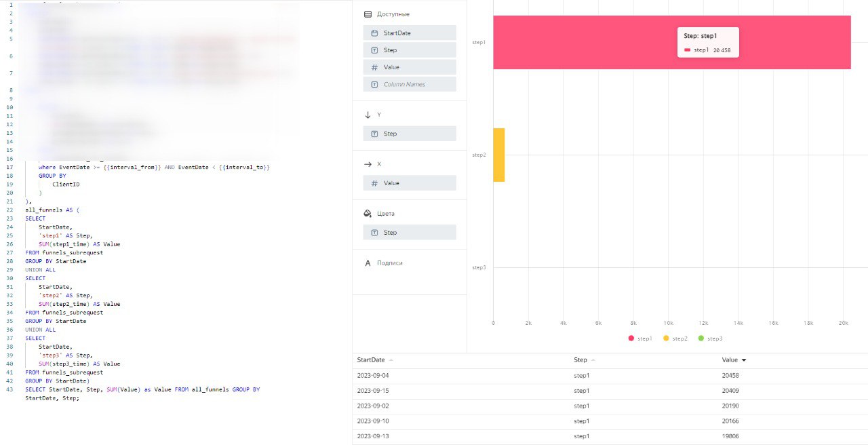Click the table row dated 2023-09-15

click(610, 391)
